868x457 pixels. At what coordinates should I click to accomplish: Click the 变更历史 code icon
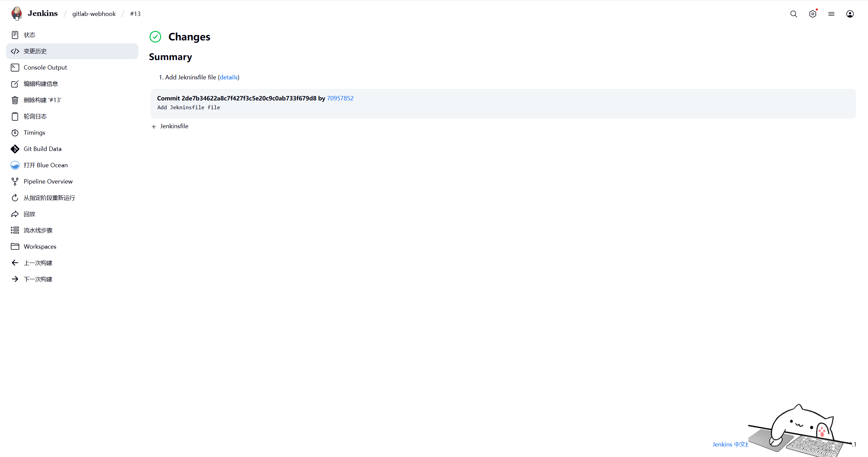pos(15,51)
